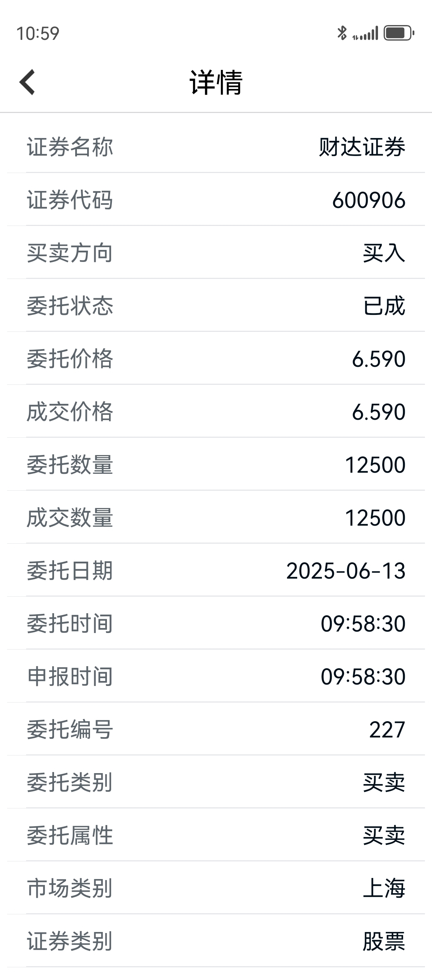Image resolution: width=432 pixels, height=980 pixels.
Task: Tap the 买卖方向 row showing 买入
Action: (x=216, y=252)
